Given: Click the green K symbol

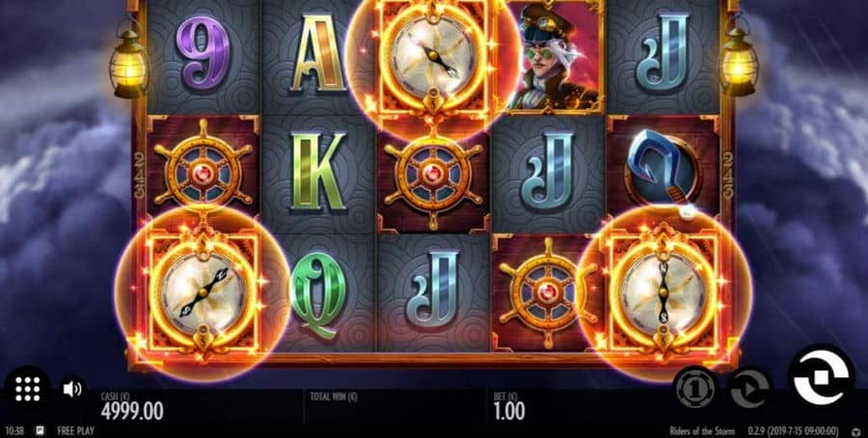Looking at the screenshot, I should coord(317,171).
